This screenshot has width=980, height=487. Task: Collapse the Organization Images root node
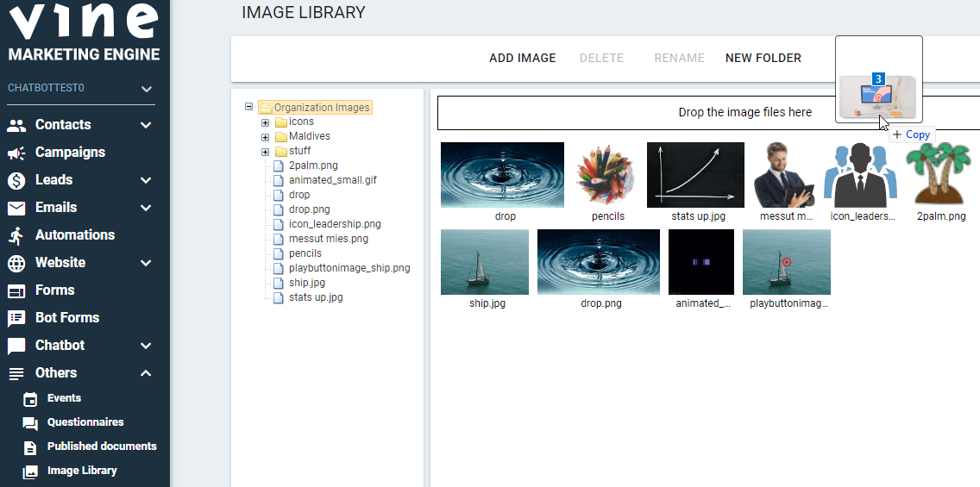[x=249, y=107]
